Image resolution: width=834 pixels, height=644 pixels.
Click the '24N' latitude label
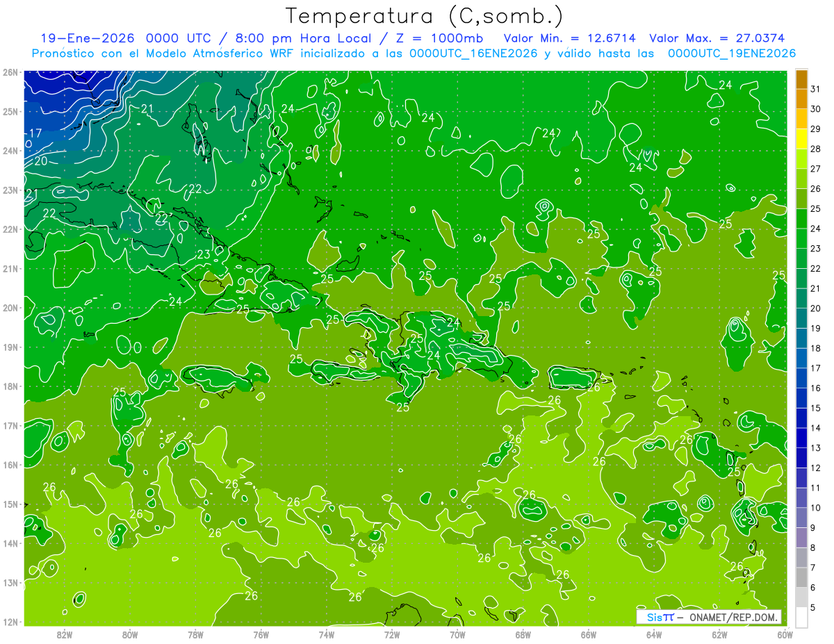[x=10, y=151]
